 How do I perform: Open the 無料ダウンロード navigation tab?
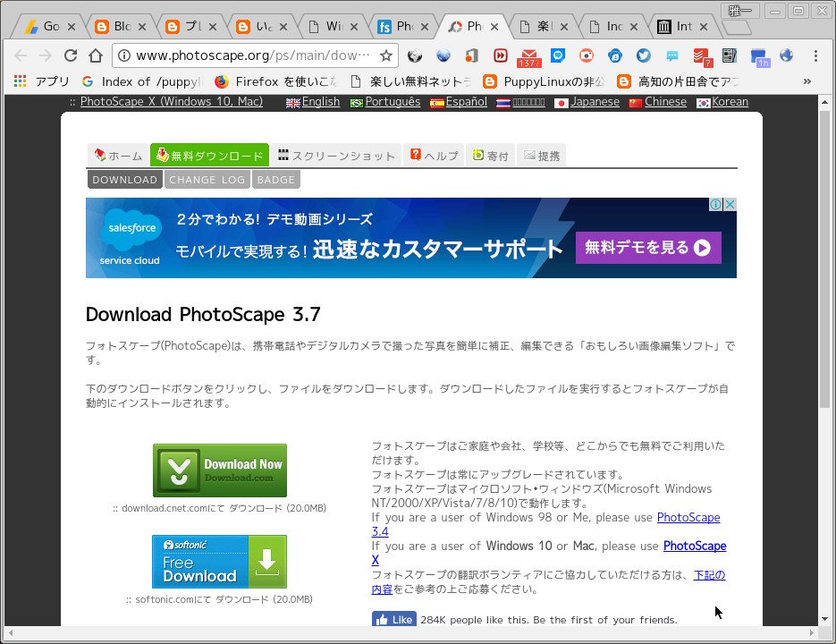tap(209, 156)
